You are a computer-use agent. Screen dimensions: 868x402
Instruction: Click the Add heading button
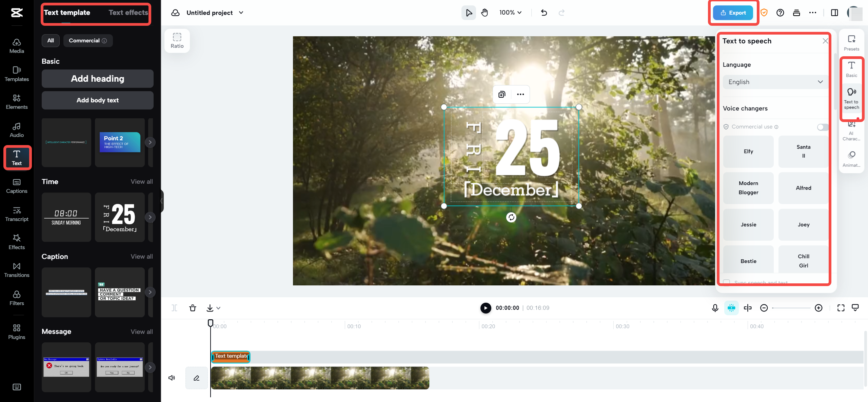point(98,79)
